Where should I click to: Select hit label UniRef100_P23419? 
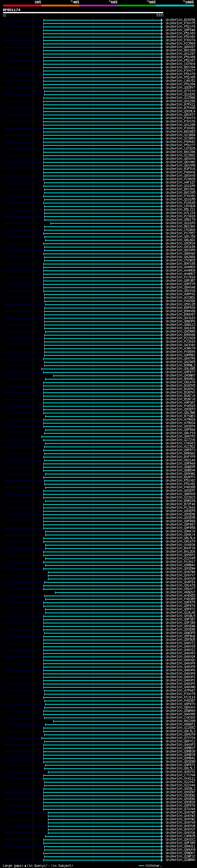[180, 342]
